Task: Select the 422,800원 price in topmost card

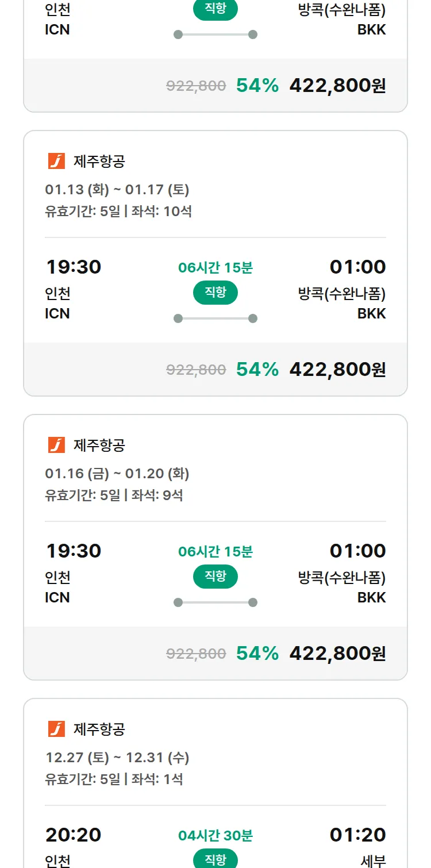Action: pos(337,86)
